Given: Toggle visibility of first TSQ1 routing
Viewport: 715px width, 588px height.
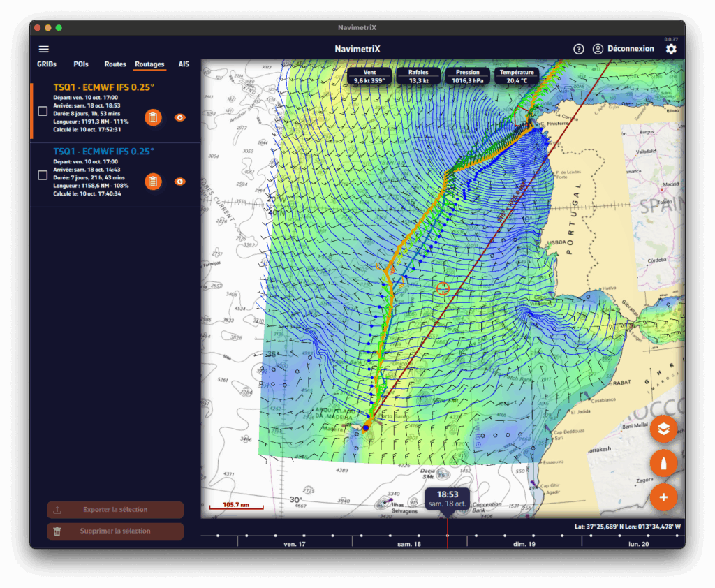Looking at the screenshot, I should (180, 117).
